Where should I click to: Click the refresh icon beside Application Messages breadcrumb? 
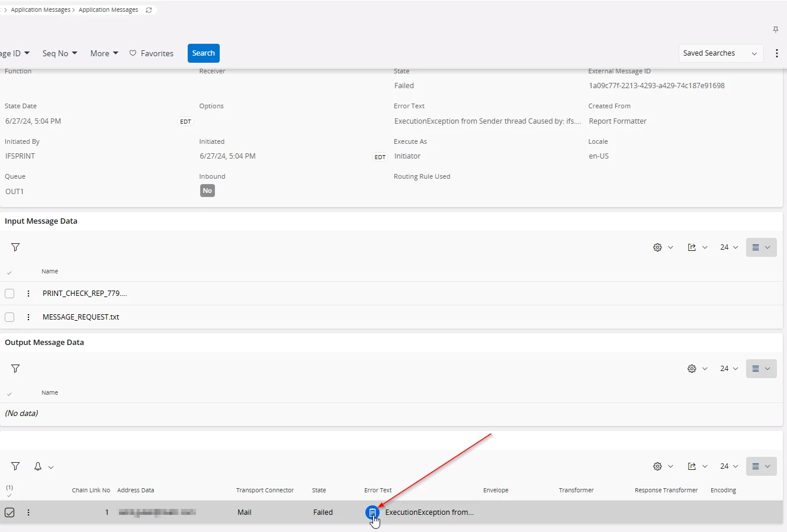click(x=149, y=10)
